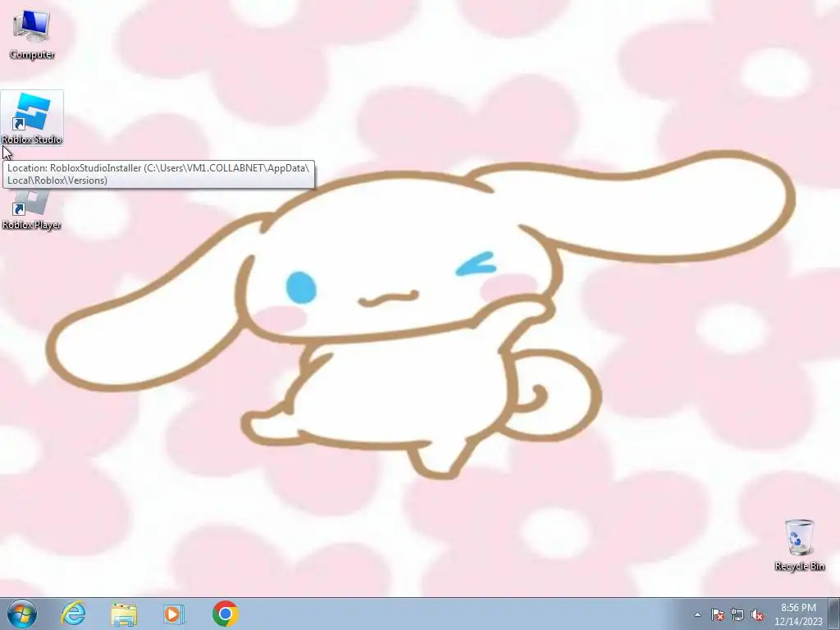The height and width of the screenshot is (630, 840).
Task: Open Windows Explorer from the taskbar
Action: click(124, 614)
